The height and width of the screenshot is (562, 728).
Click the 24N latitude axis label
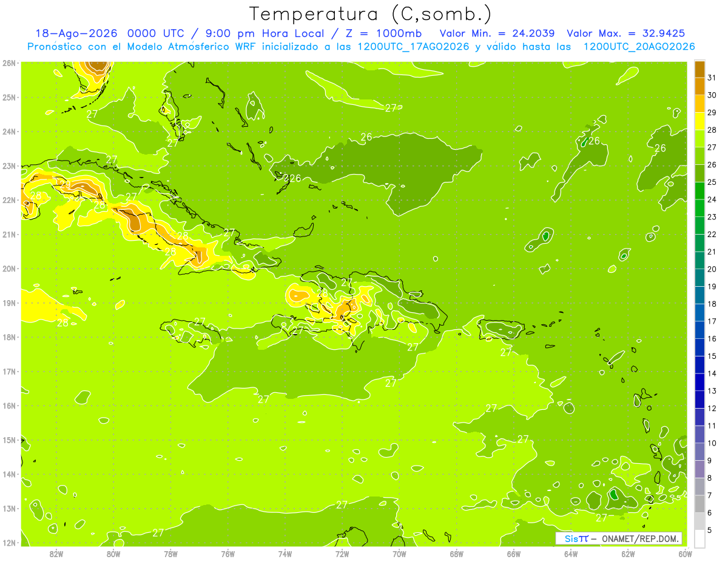[x=9, y=132]
